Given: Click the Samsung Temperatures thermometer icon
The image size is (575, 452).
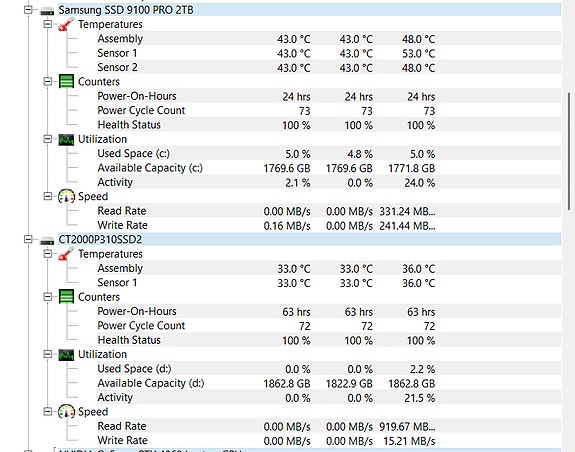Looking at the screenshot, I should click(66, 25).
